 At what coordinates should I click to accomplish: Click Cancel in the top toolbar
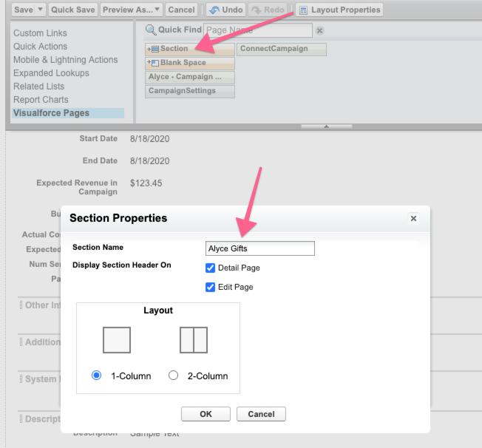[x=181, y=10]
